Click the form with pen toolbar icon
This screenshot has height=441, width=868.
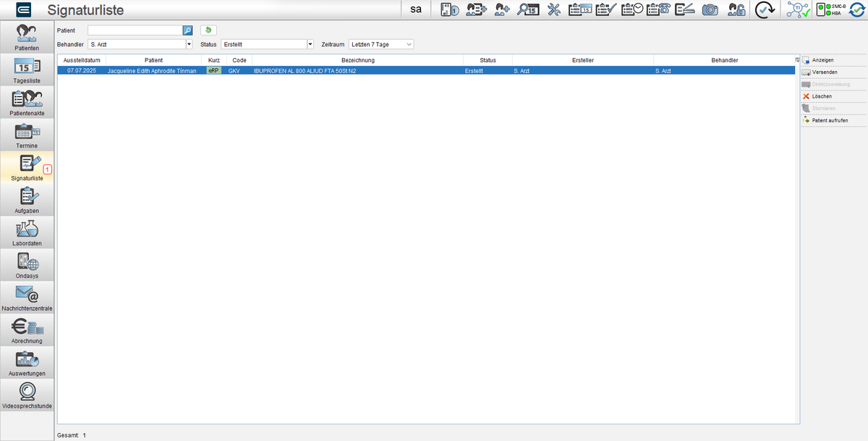click(x=684, y=9)
